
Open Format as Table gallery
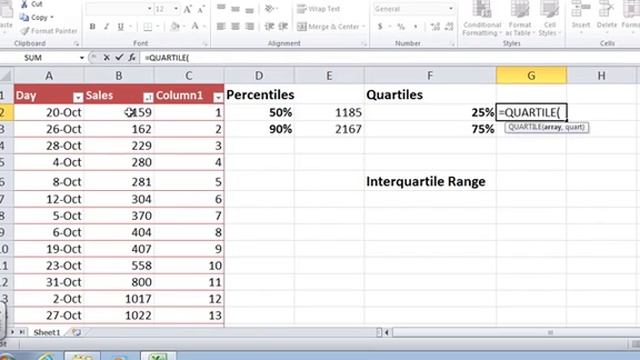pyautogui.click(x=520, y=18)
